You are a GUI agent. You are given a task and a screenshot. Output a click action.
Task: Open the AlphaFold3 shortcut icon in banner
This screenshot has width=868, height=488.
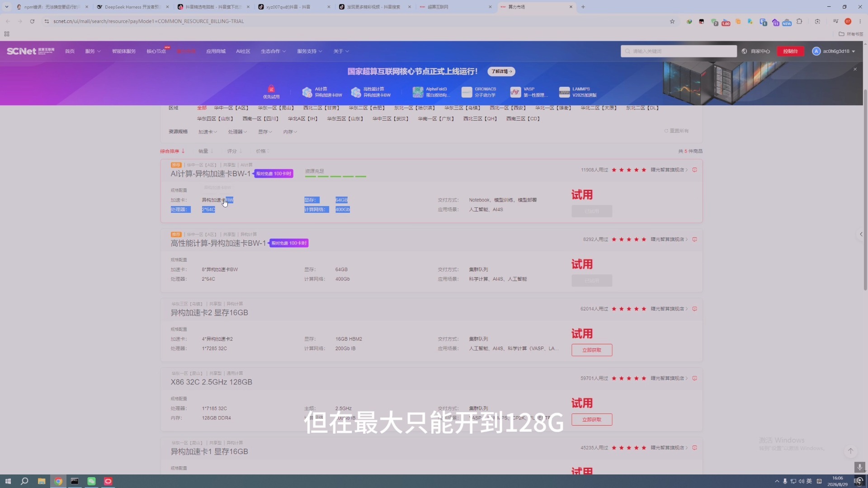(x=418, y=92)
